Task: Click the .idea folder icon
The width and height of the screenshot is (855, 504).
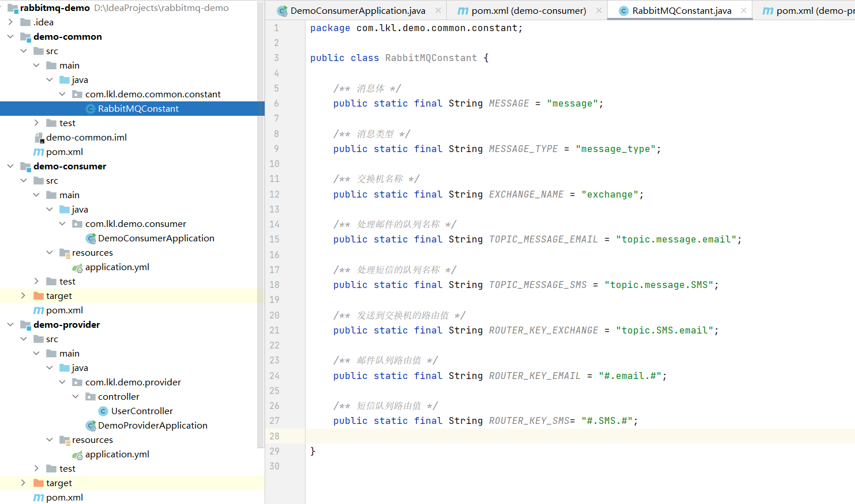Action: [x=25, y=22]
